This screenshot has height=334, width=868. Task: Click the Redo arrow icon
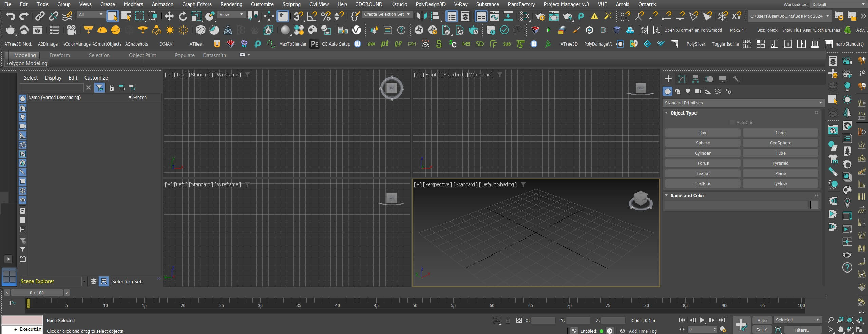pos(24,16)
